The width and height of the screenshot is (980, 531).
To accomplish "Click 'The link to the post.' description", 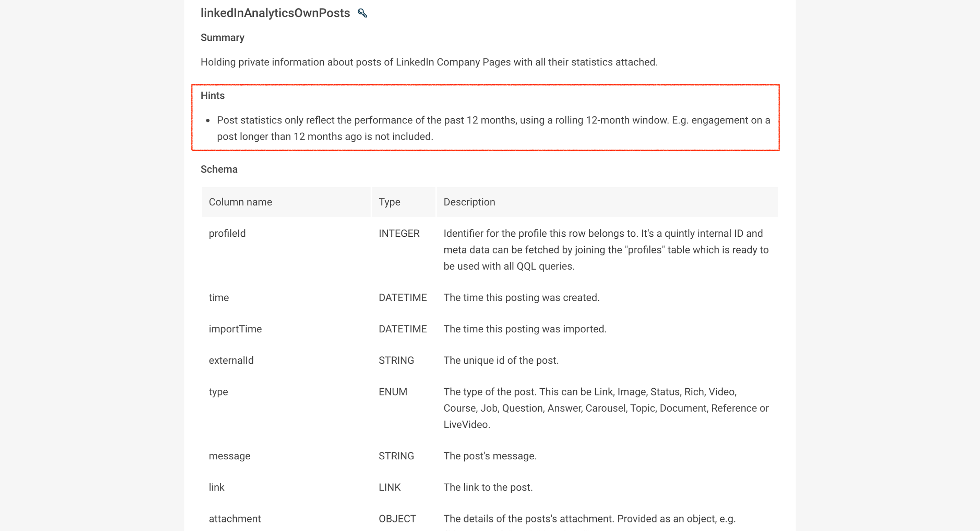I will [488, 487].
